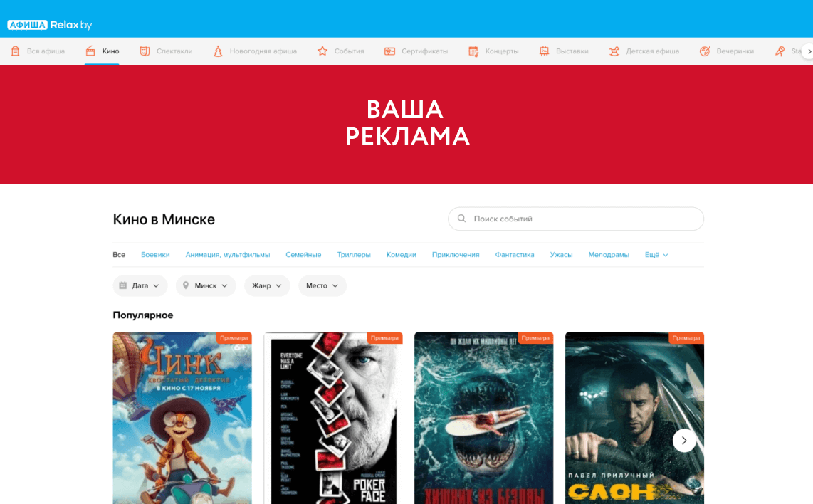Click the Детская афиша rocking horse icon
This screenshot has height=504, width=813.
(614, 51)
